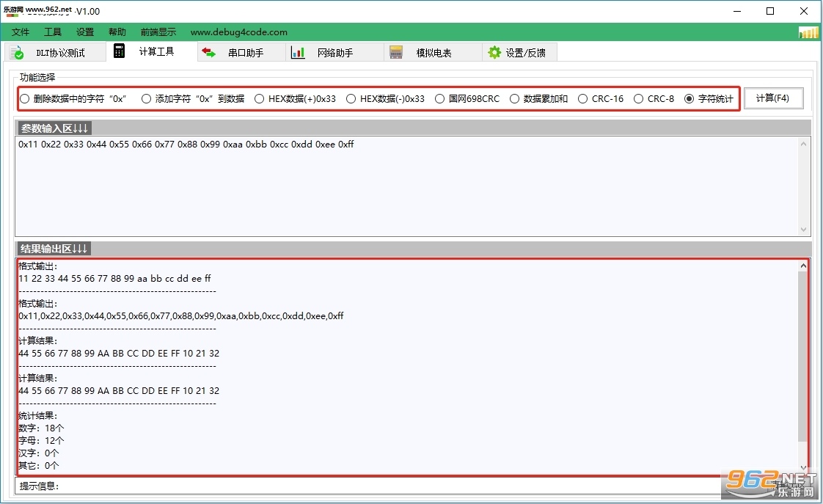Open the 前端显示 menu

coord(158,32)
